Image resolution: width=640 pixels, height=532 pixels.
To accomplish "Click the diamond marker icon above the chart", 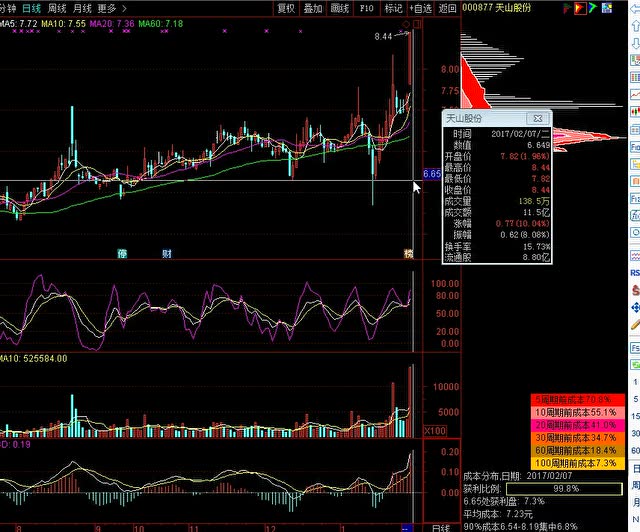I will pyautogui.click(x=404, y=24).
